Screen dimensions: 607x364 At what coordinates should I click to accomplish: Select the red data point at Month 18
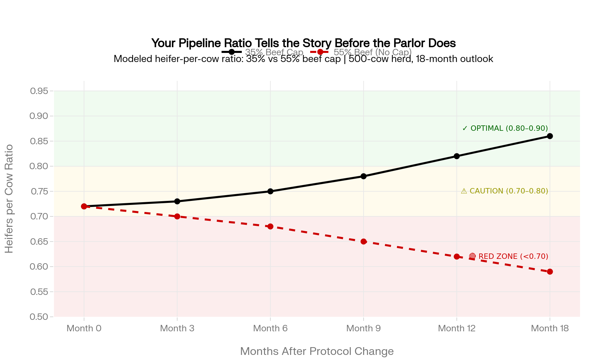coord(550,272)
